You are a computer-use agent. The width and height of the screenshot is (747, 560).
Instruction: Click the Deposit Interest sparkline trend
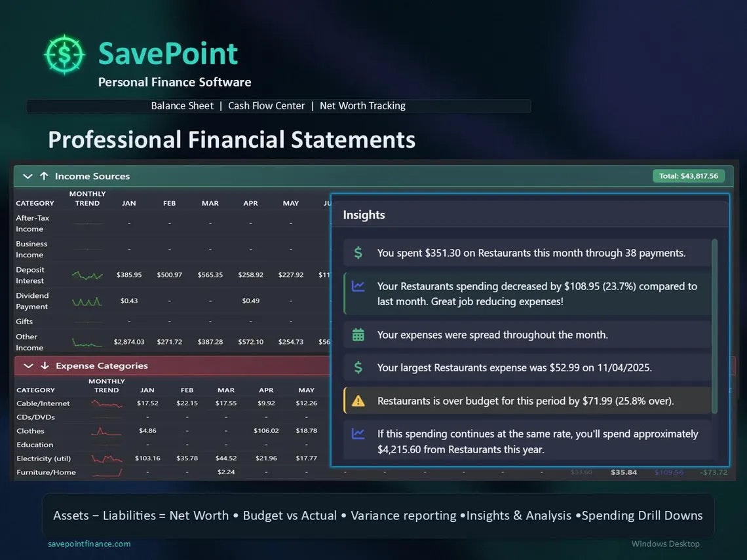[x=86, y=274]
